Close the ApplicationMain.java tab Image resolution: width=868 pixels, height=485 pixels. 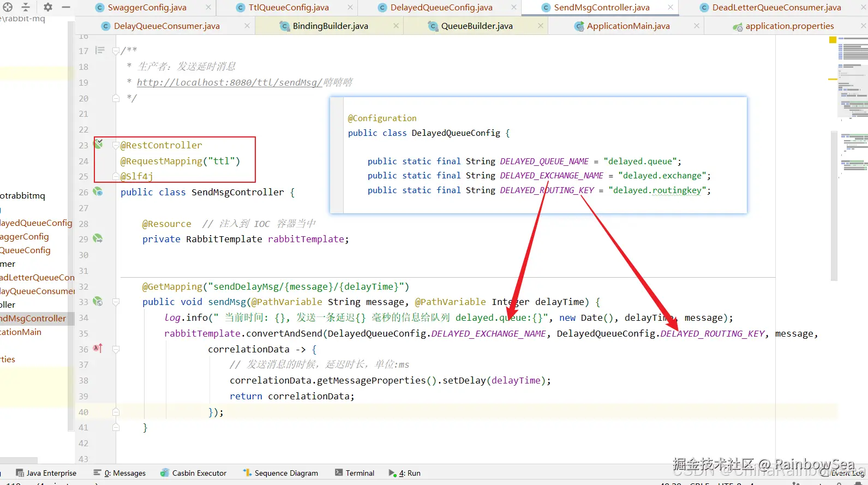coord(697,26)
